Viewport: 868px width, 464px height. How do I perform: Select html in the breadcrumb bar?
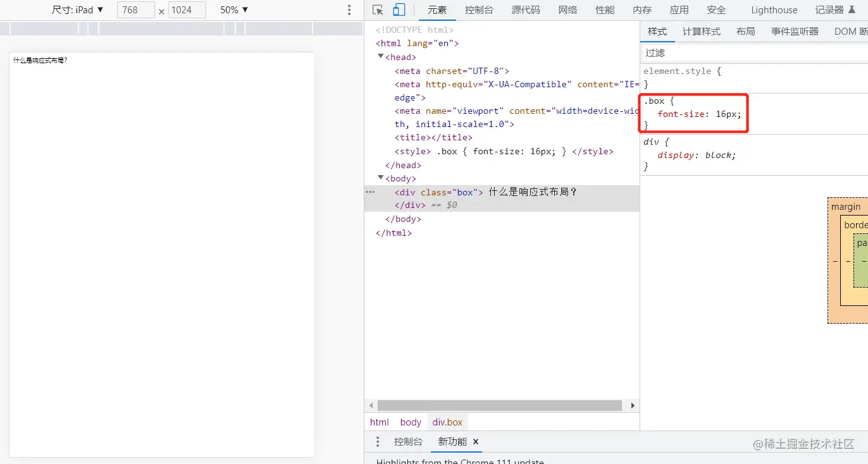pyautogui.click(x=380, y=422)
